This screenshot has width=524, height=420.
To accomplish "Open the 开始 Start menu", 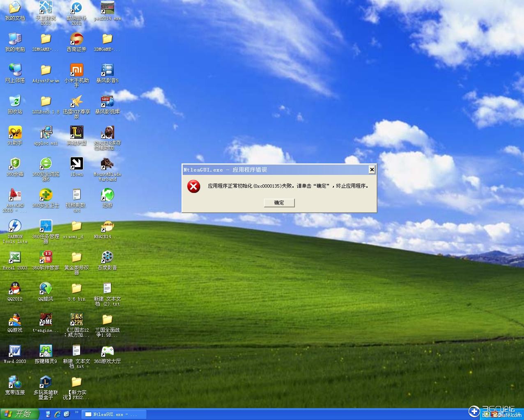I will [19, 414].
